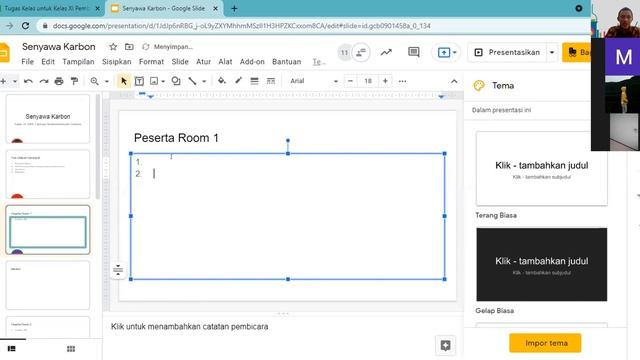The height and width of the screenshot is (360, 640).
Task: Open the Tampilan menu
Action: [78, 62]
